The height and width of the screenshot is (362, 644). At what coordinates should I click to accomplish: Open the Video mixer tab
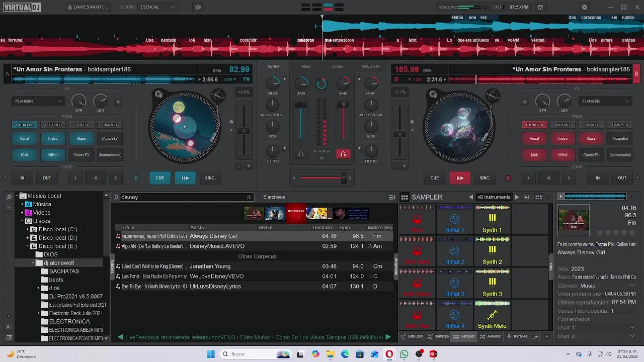tap(306, 66)
